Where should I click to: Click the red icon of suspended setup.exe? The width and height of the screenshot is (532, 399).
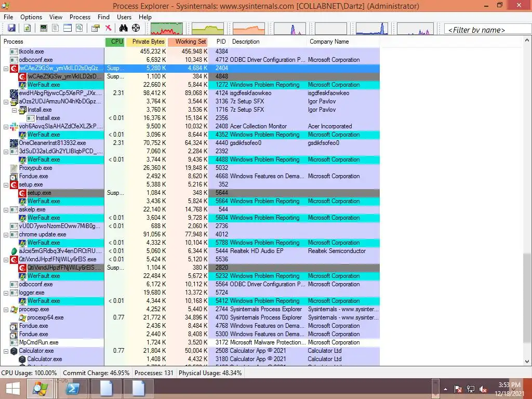(x=22, y=193)
